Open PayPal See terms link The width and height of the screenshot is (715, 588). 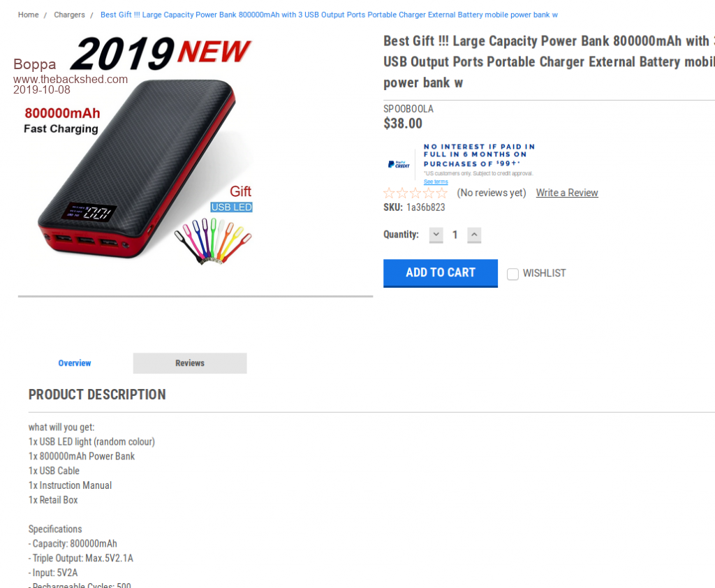coord(436,182)
